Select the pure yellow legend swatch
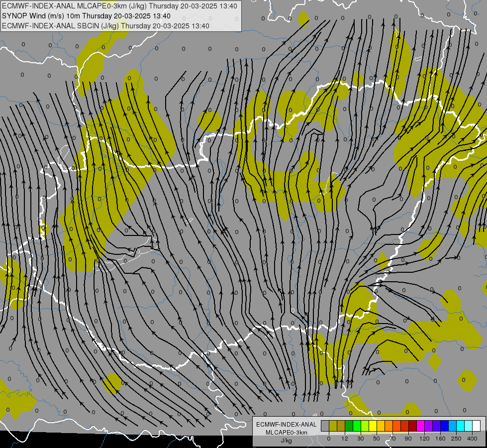 373,426
